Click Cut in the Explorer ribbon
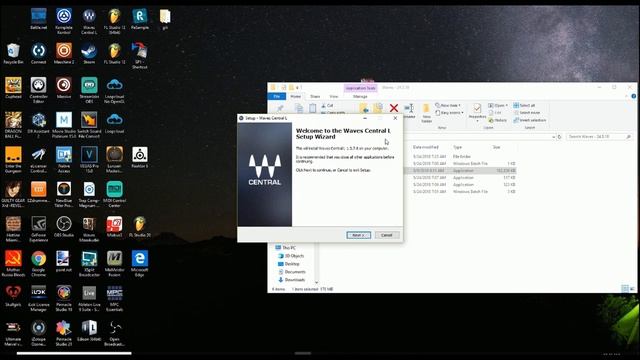640x360 pixels. click(x=327, y=105)
